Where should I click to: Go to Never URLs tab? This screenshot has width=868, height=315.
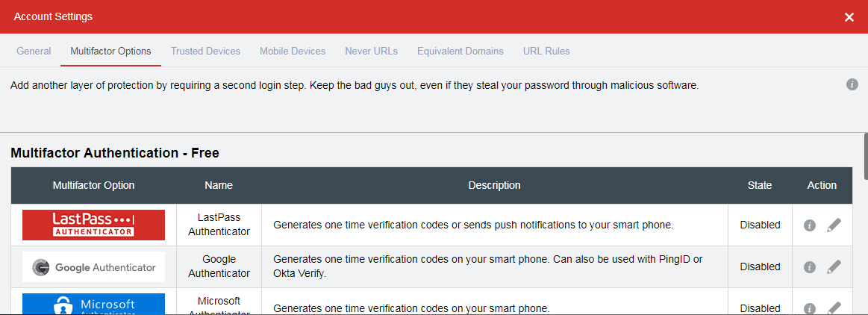coord(372,51)
